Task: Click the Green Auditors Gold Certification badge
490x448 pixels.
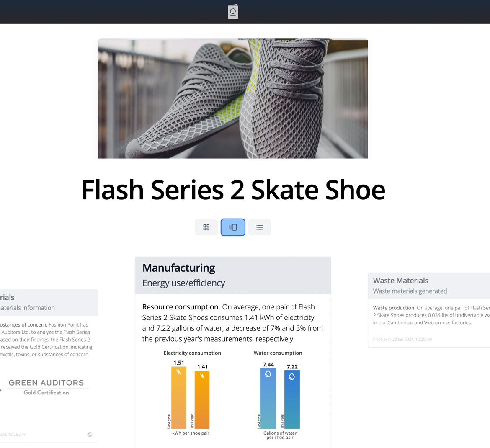Action: (x=46, y=386)
